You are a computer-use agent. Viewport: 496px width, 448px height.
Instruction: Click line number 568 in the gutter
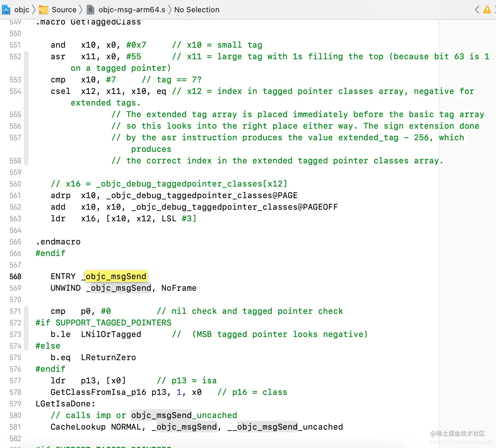[15, 276]
